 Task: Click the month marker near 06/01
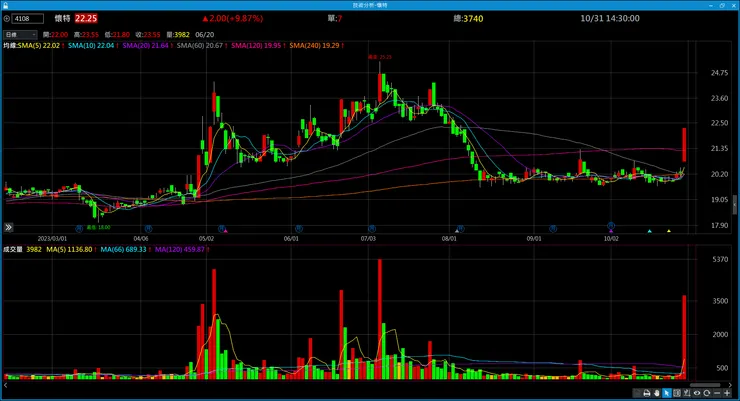click(x=299, y=229)
